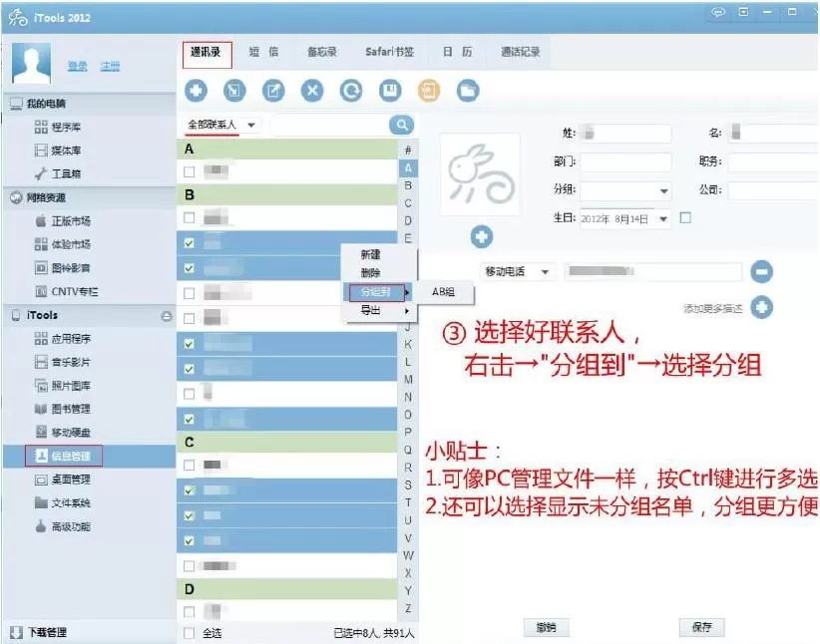Click the 注册 register link
The width and height of the screenshot is (820, 644).
110,66
